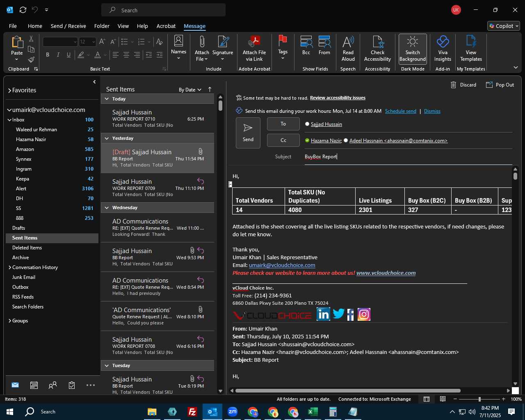525x420 pixels.
Task: Collapse the ribbon with chevron
Action: point(516,67)
